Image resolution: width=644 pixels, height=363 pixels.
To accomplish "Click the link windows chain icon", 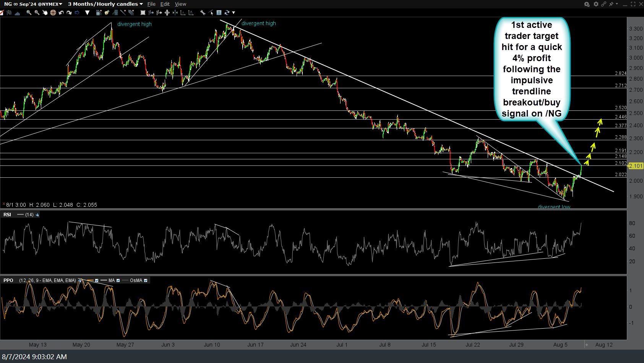I will 603,4.
